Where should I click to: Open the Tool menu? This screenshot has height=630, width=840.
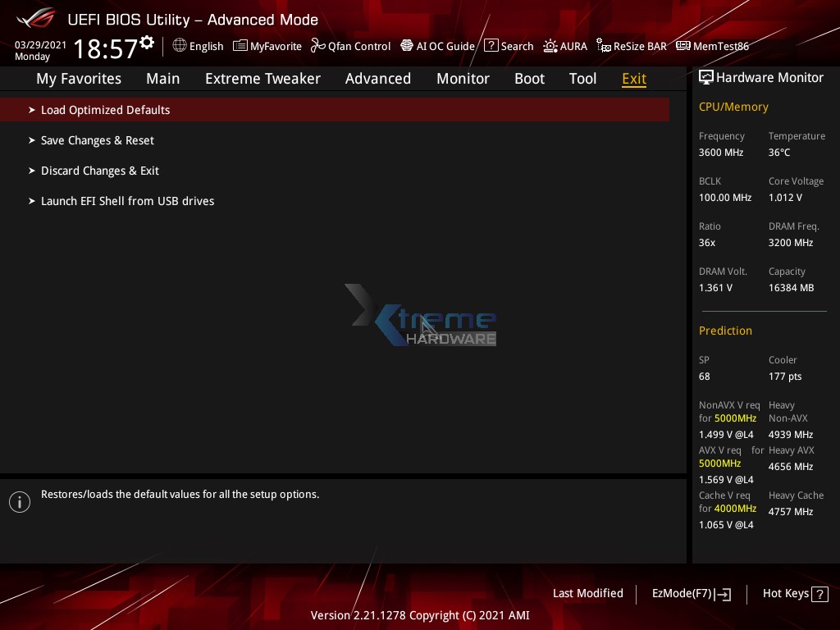pos(582,79)
